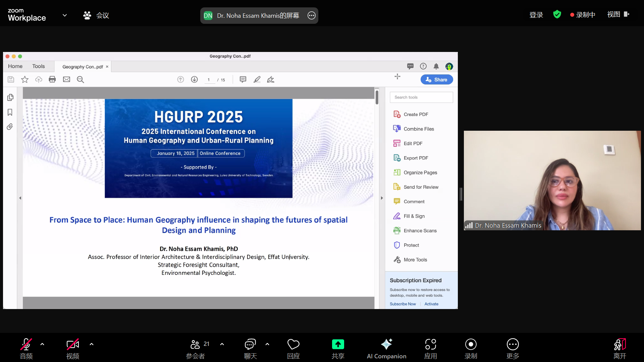Open the Protect tool
The height and width of the screenshot is (362, 644).
(406, 245)
